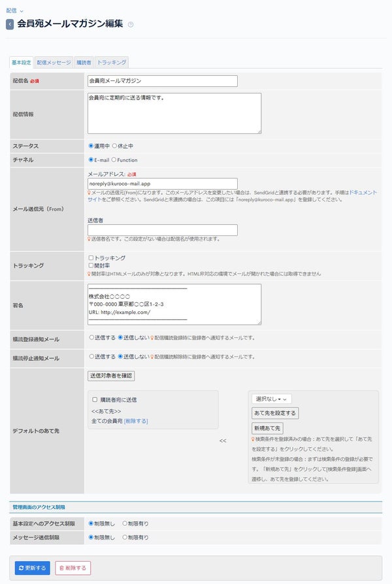Enable the トラッキング checkbox

click(91, 258)
